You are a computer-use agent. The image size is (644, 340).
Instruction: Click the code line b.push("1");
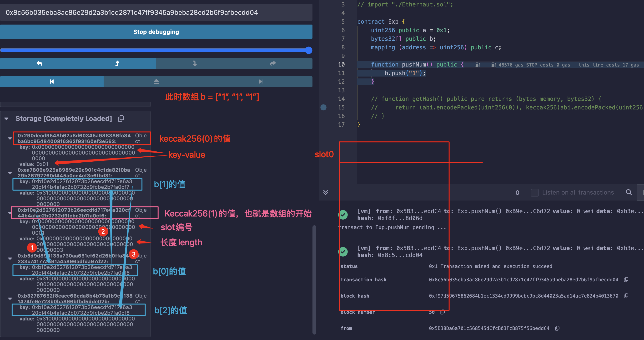tap(405, 73)
